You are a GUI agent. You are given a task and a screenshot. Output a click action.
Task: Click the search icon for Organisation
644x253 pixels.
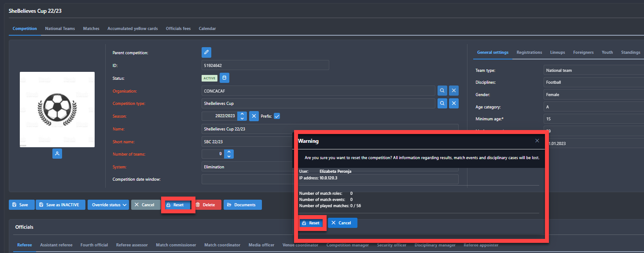click(x=442, y=91)
